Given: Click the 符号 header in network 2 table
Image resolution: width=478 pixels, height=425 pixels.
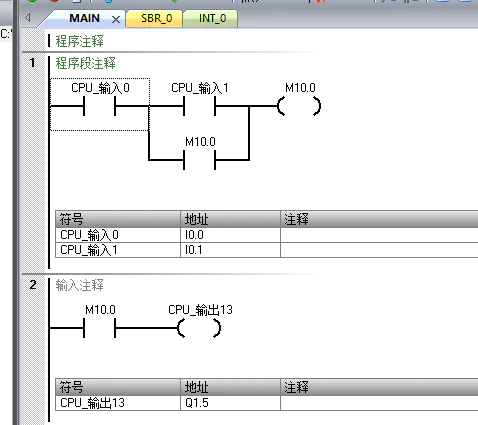Looking at the screenshot, I should coord(118,387).
